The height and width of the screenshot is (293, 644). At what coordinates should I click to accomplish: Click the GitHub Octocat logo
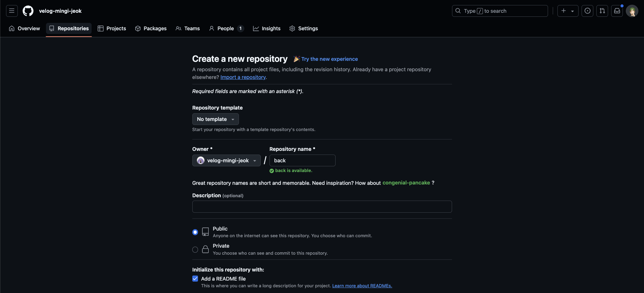[x=28, y=11]
